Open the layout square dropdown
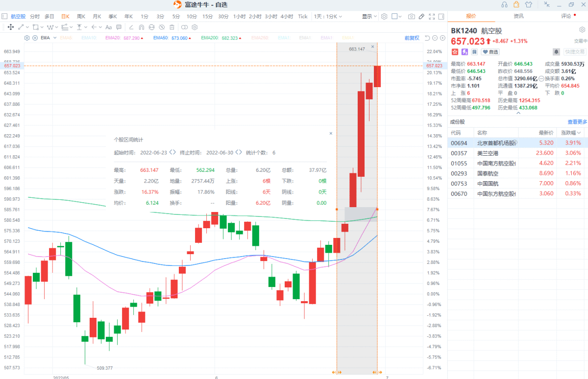588x379 pixels. coord(396,17)
